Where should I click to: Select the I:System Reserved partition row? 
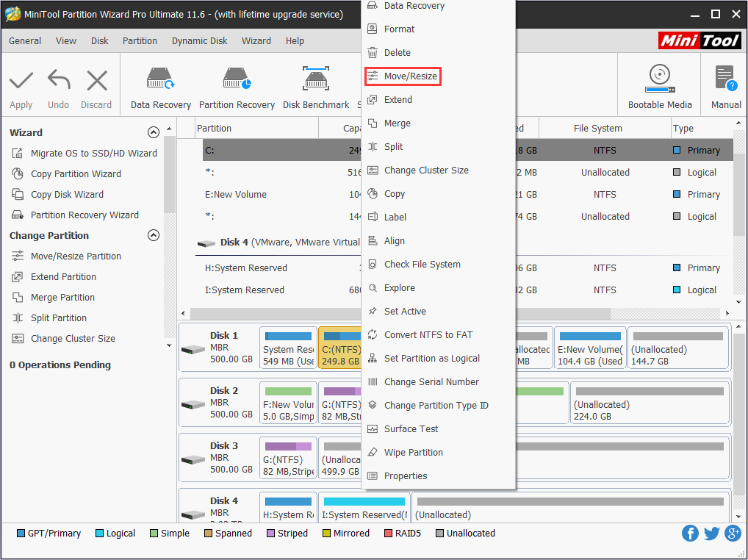pyautogui.click(x=281, y=290)
